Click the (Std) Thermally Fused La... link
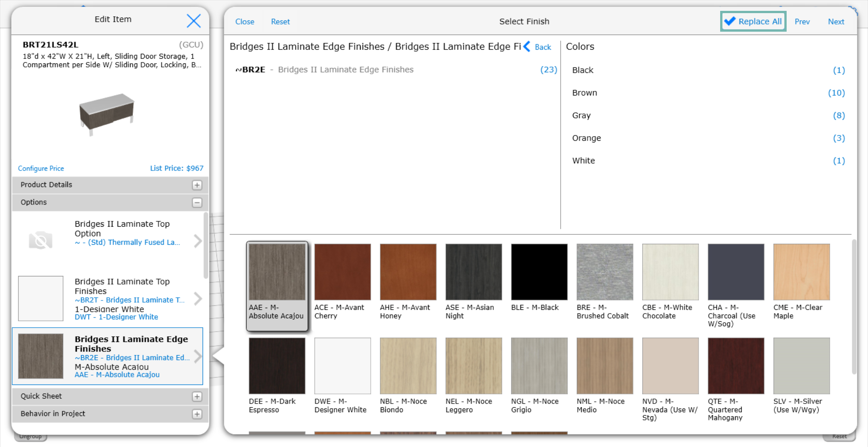This screenshot has width=868, height=447. click(127, 243)
